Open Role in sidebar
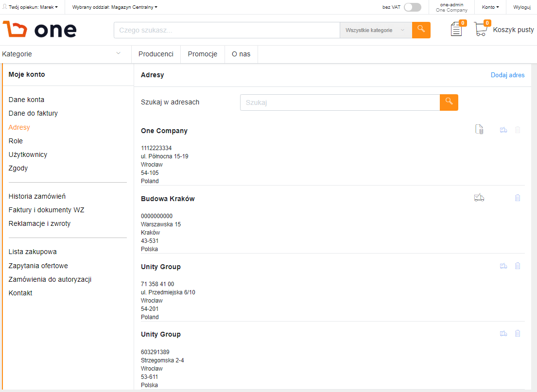The image size is (537, 392). click(16, 141)
